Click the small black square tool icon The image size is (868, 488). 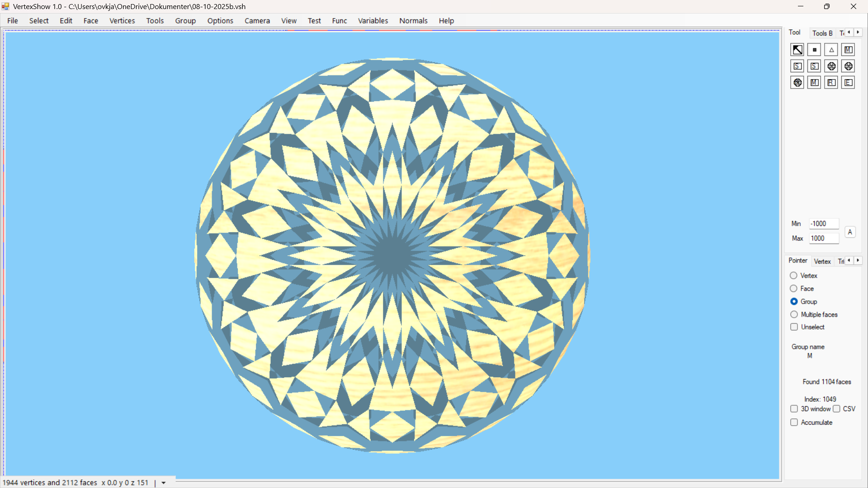click(814, 50)
